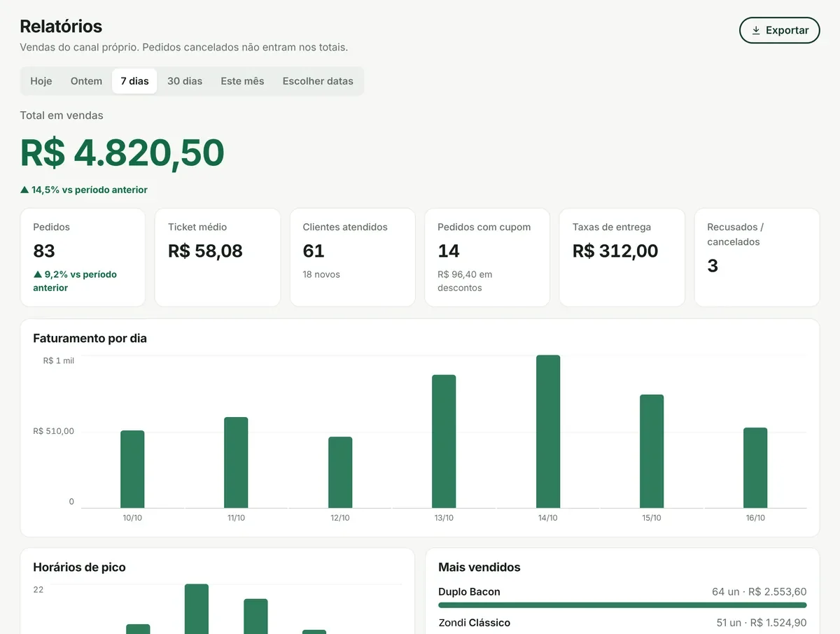Viewport: 840px width, 634px height.
Task: Click the Total em vendas label
Action: click(x=62, y=115)
